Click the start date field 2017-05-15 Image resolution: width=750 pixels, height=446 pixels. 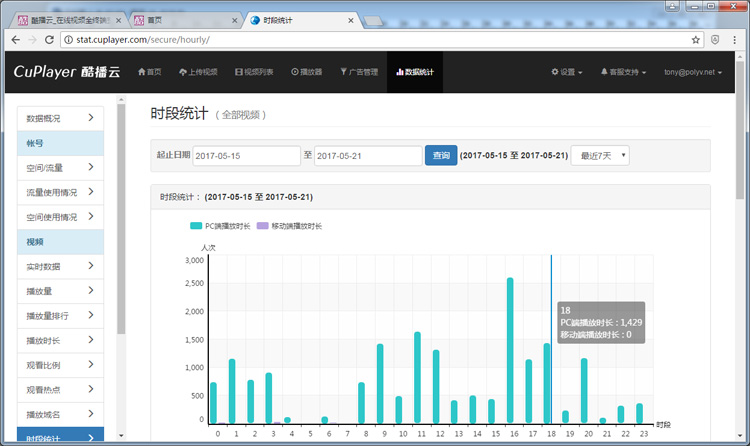point(245,155)
